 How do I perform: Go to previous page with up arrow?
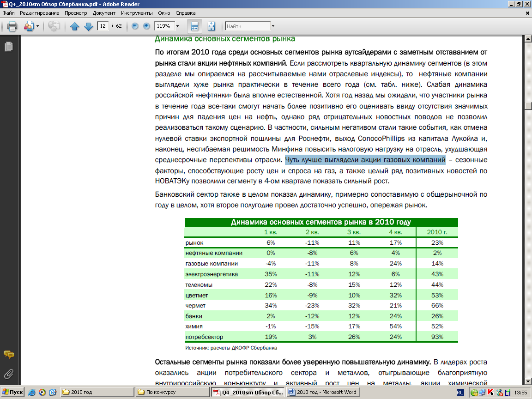coord(75,26)
